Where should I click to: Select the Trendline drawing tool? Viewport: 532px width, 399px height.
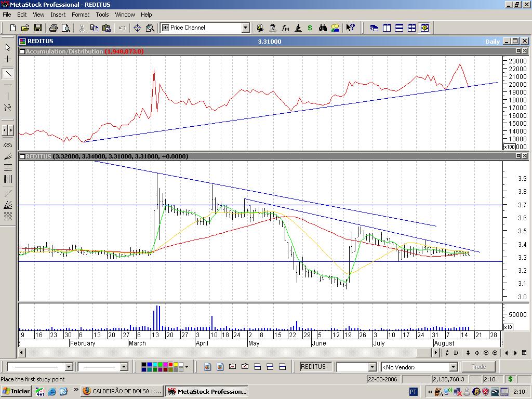(8, 73)
